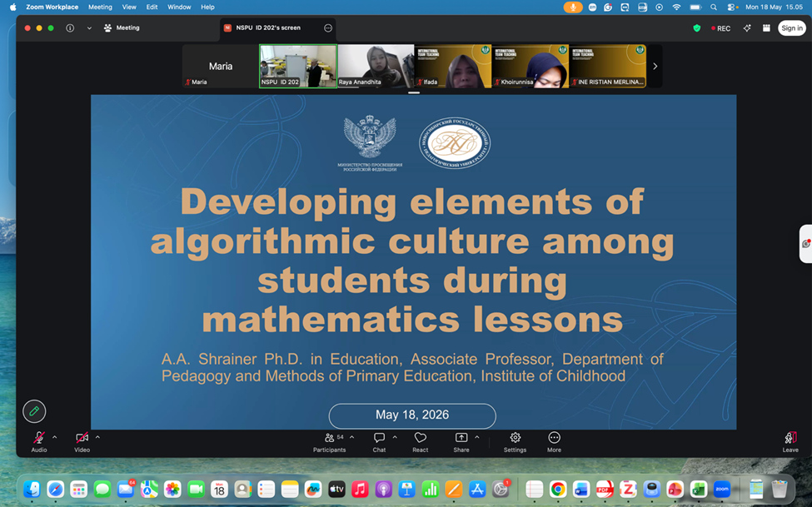812x507 pixels.
Task: Open the Window menu
Action: 179,7
